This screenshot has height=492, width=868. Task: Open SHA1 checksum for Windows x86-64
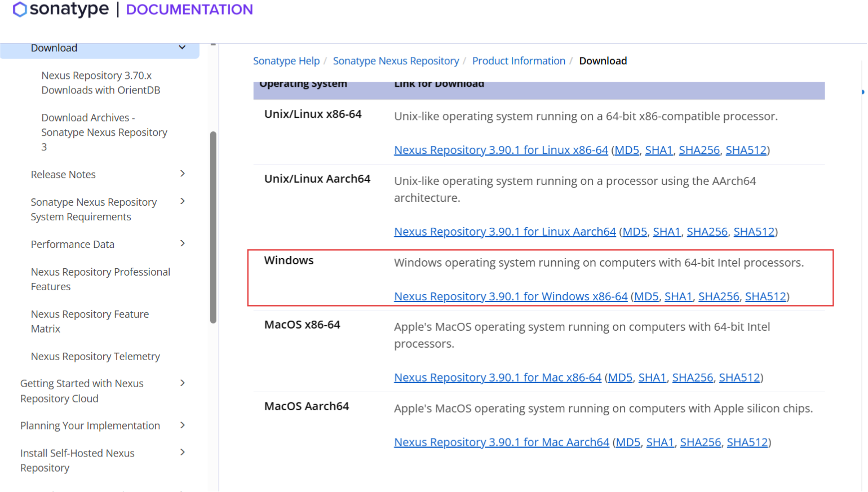click(679, 297)
